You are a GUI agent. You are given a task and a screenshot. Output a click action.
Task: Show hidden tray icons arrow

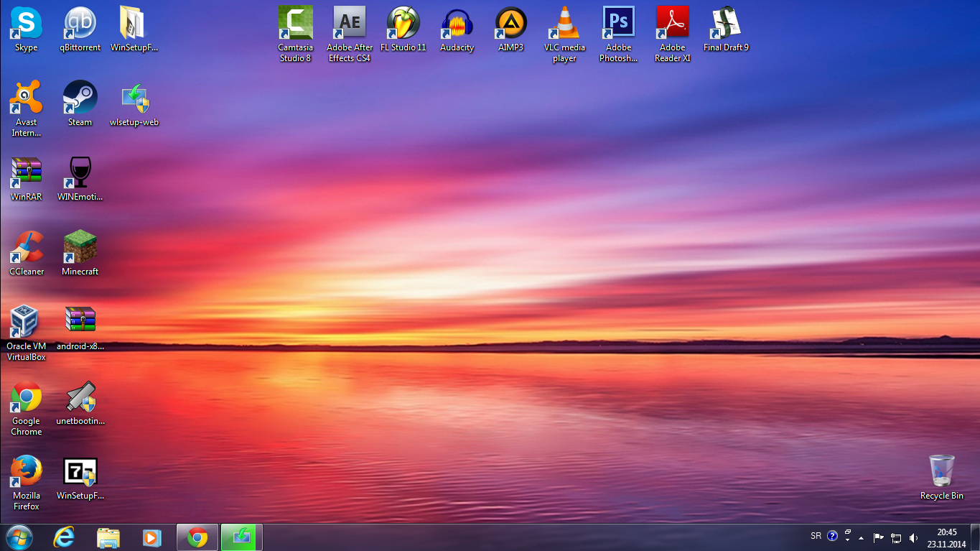pyautogui.click(x=861, y=537)
